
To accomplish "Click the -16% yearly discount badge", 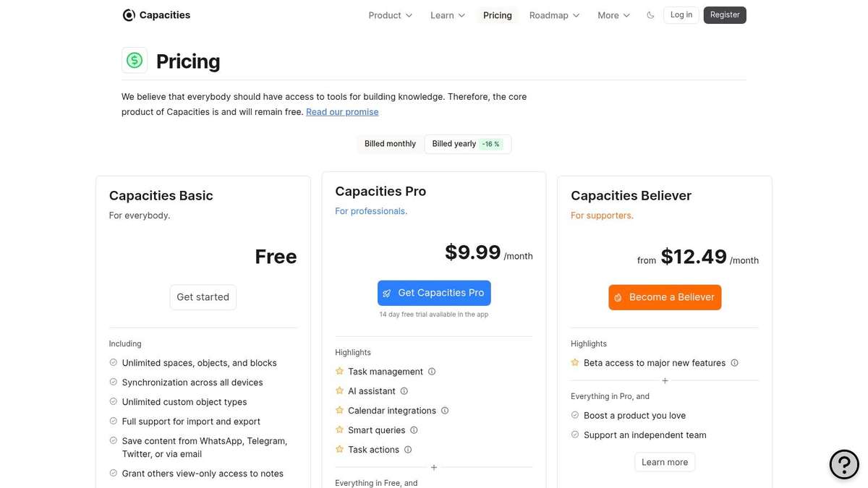I will (490, 143).
